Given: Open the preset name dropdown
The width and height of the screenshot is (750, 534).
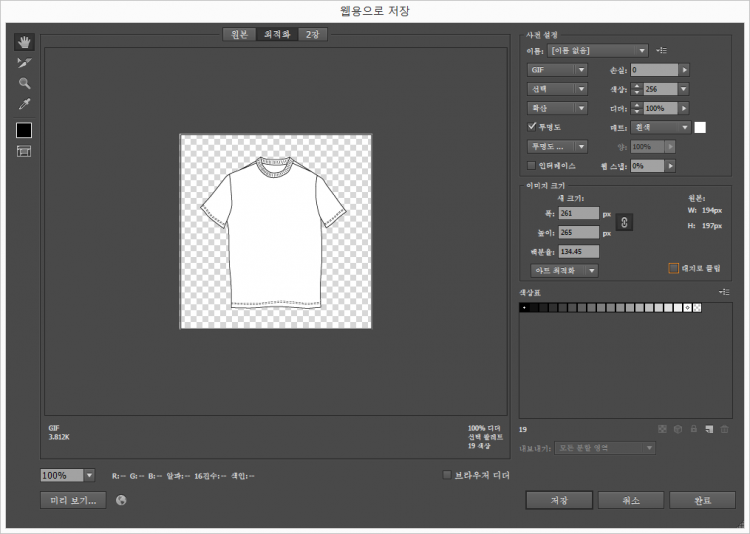Looking at the screenshot, I should [598, 50].
